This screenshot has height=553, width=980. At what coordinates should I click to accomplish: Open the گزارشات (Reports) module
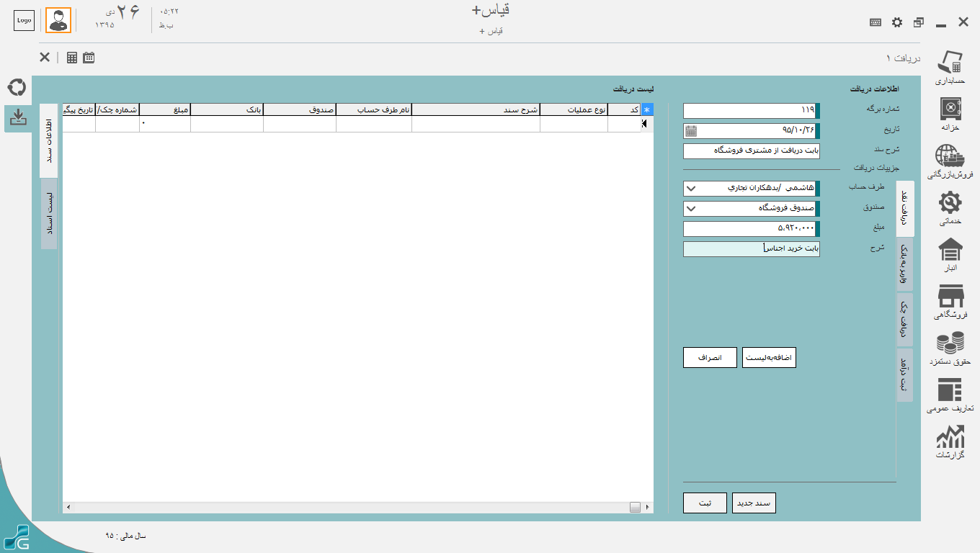tap(950, 442)
